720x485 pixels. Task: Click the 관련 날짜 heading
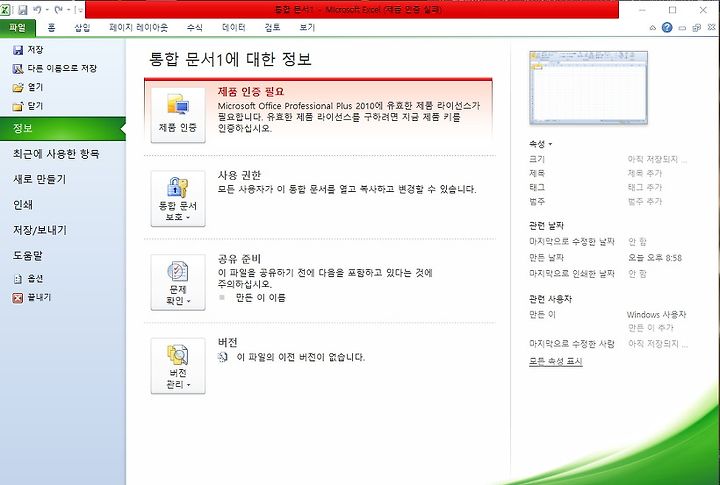[x=546, y=226]
